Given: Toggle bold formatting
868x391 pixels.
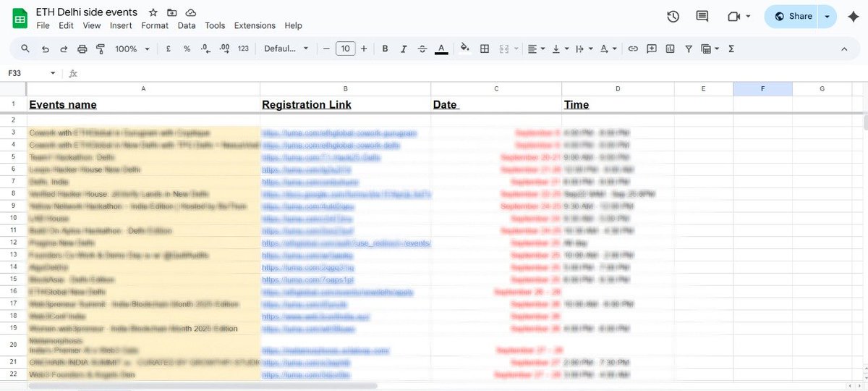Looking at the screenshot, I should (x=385, y=49).
